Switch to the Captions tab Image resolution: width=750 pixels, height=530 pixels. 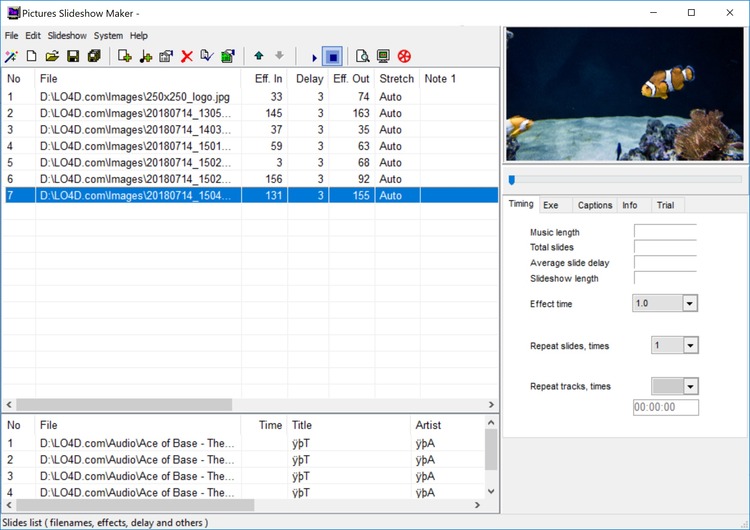coord(595,205)
